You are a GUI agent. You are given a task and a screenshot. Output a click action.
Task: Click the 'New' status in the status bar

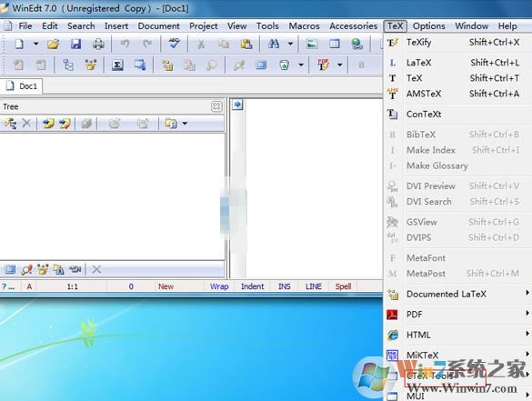click(166, 286)
